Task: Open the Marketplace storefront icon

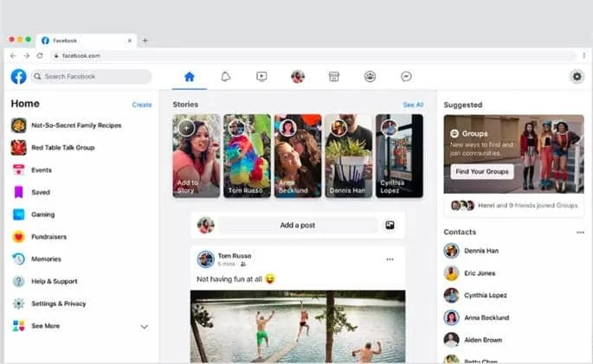Action: click(x=333, y=77)
